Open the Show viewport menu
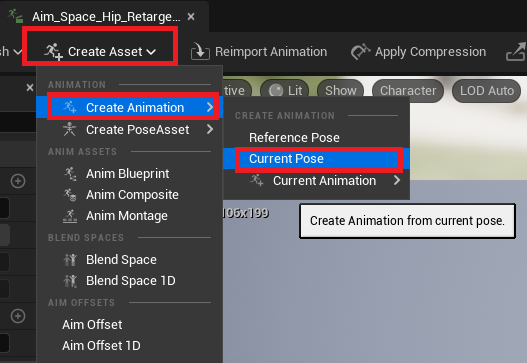 tap(340, 90)
